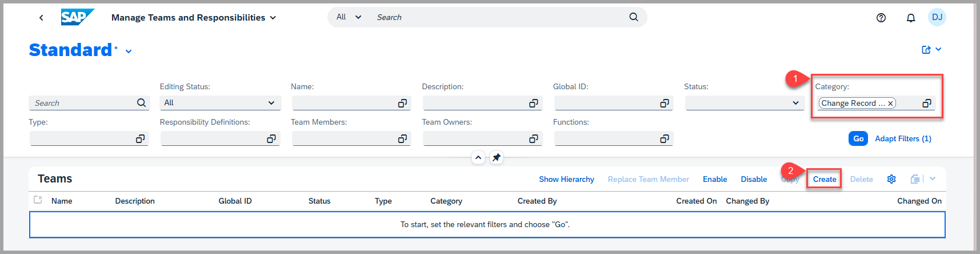The image size is (980, 254).
Task: Open the All search scope selector
Action: [x=349, y=17]
